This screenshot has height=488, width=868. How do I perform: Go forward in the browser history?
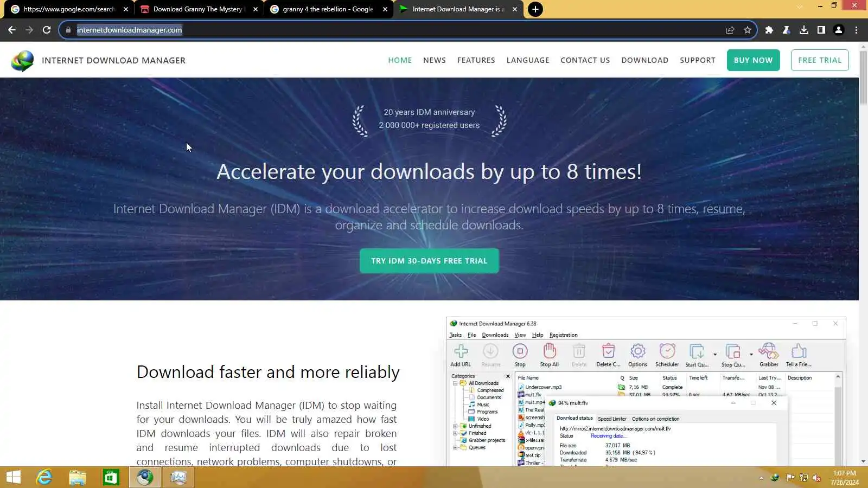coord(29,30)
